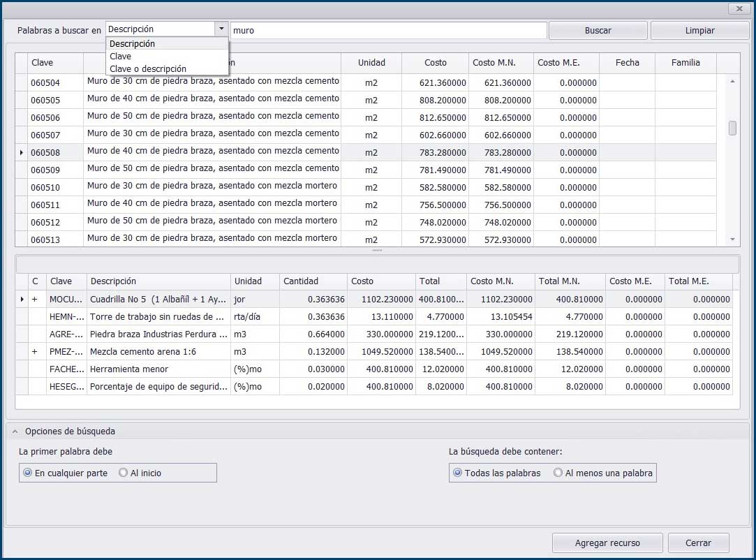Close the dialog with the X button

[739, 8]
